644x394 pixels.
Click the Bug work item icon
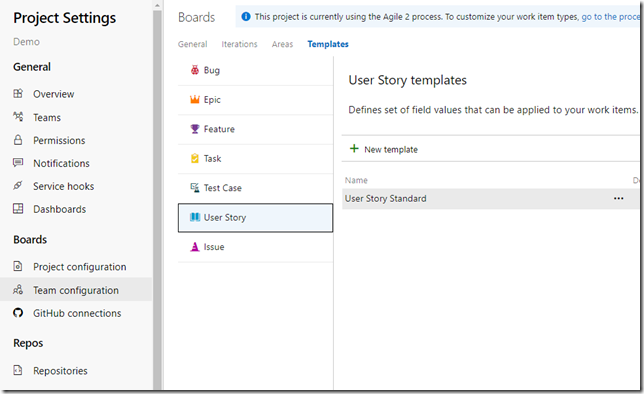(195, 70)
